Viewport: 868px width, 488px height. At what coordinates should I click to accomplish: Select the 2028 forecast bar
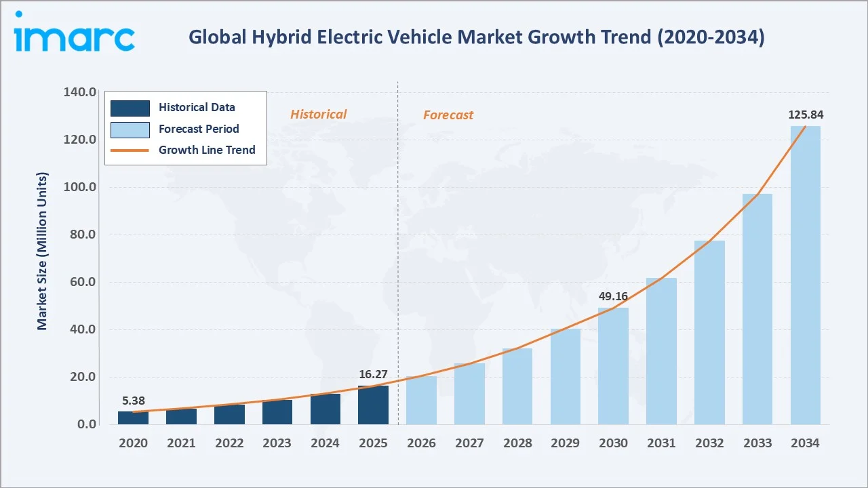pyautogui.click(x=517, y=386)
